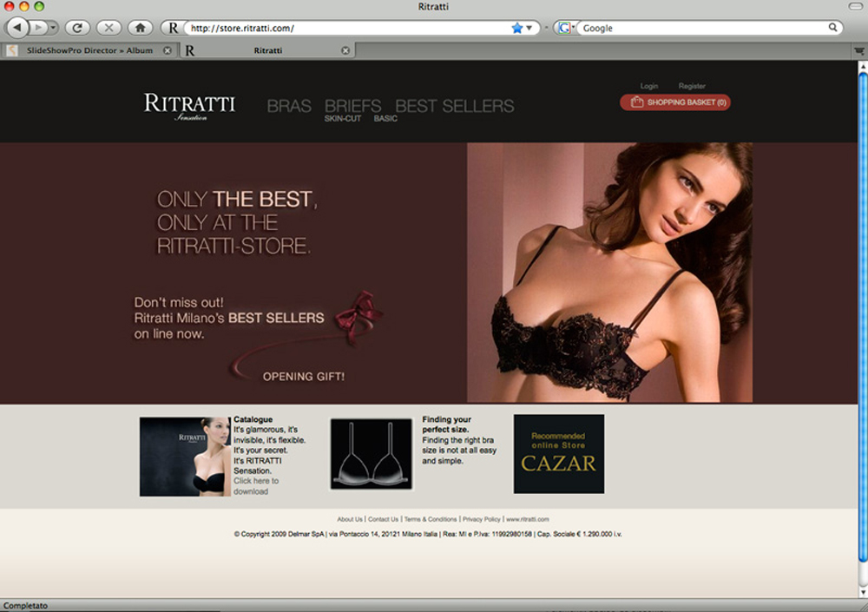Switch to the SlideShowPro Director Album tab
This screenshot has height=612, width=868.
pyautogui.click(x=89, y=50)
